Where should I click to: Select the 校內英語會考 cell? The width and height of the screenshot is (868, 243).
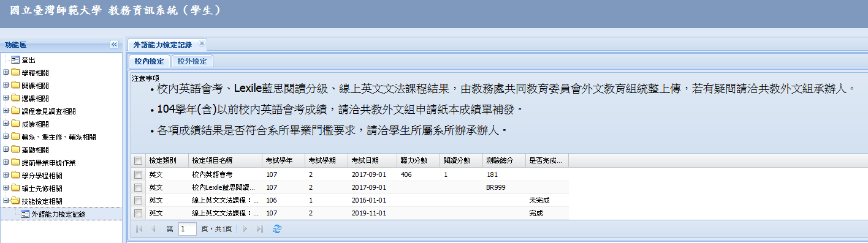coord(225,174)
